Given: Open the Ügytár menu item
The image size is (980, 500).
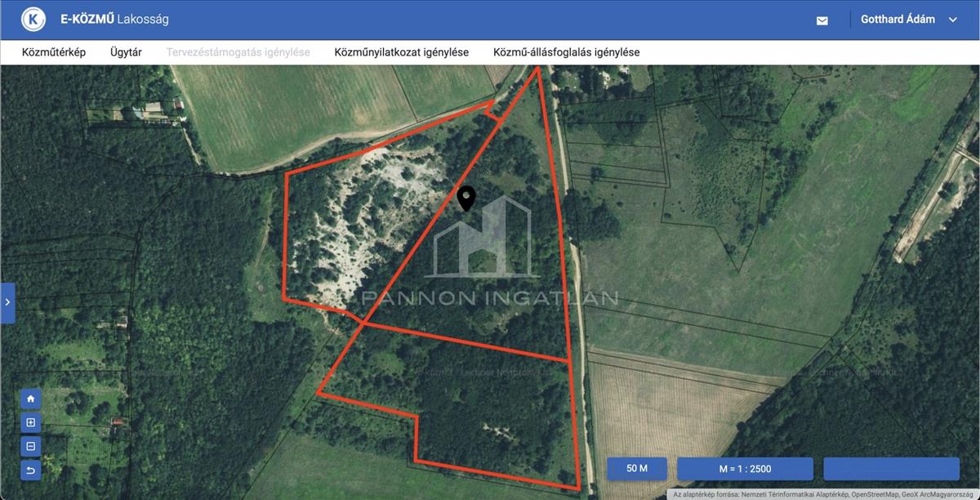Looking at the screenshot, I should (126, 52).
